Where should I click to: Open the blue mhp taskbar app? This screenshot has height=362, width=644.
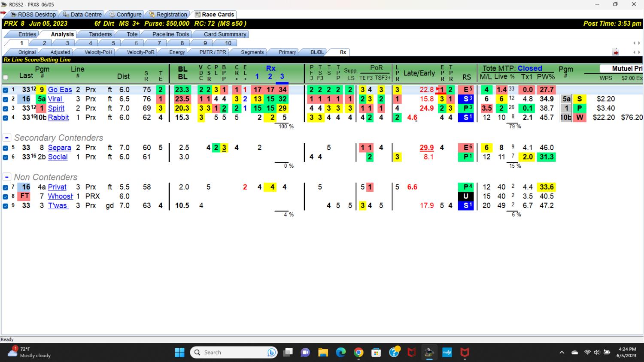click(447, 353)
